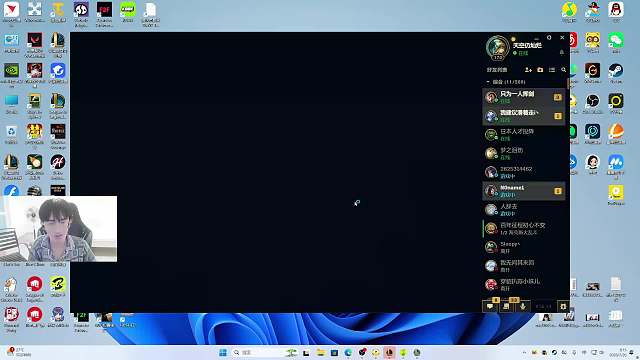Toggle the microphone voice icon
The width and height of the screenshot is (640, 360).
click(x=522, y=307)
